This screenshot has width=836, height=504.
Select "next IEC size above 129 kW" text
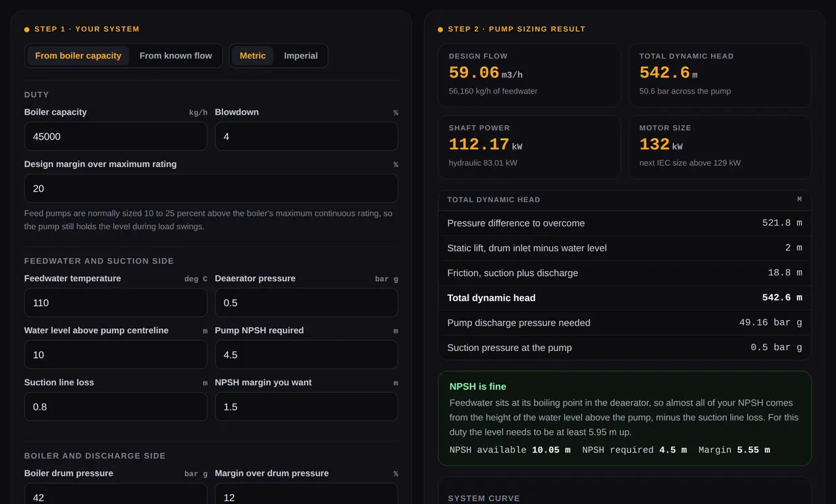click(690, 162)
